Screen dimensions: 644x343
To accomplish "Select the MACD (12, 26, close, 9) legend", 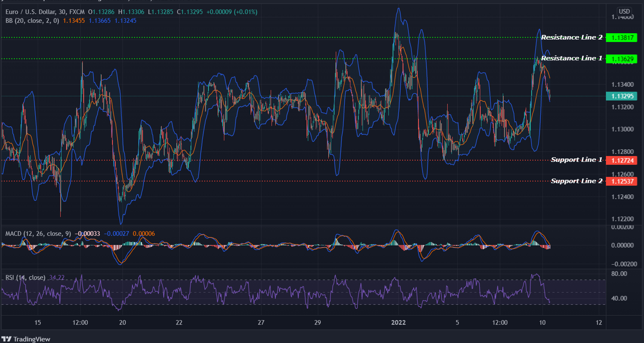I will (x=38, y=233).
